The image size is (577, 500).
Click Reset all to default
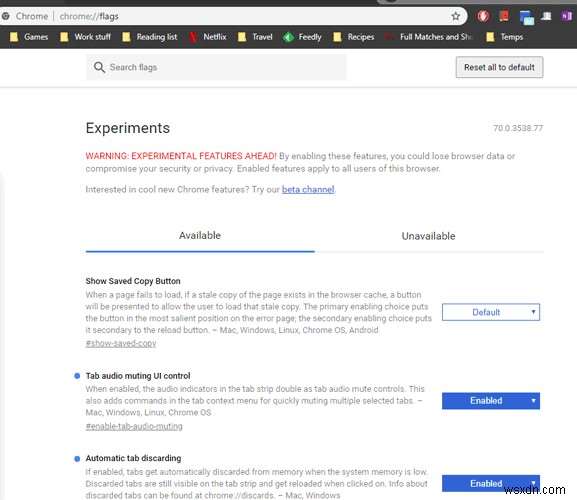499,67
